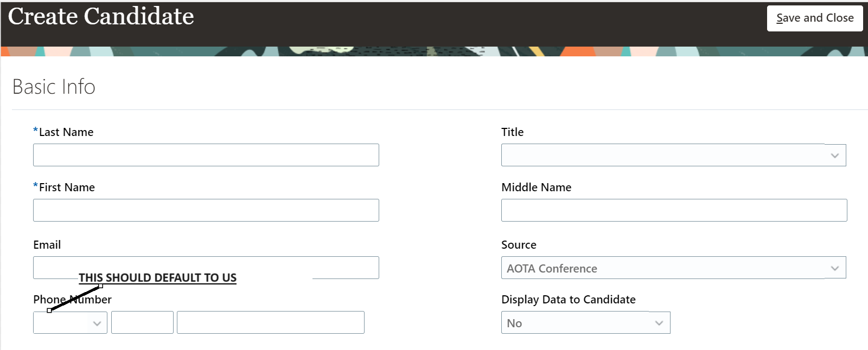Viewport: 868px width, 350px height.
Task: Click into the Last Name field
Action: (206, 155)
